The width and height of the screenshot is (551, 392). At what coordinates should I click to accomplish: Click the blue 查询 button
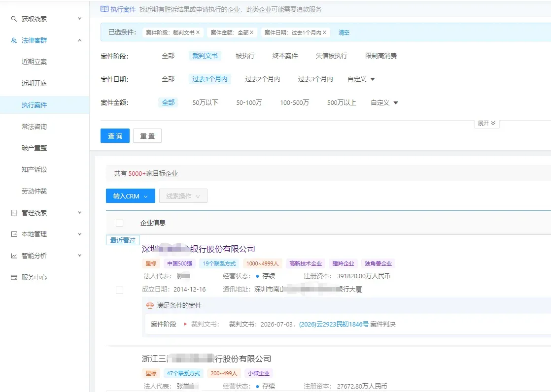(x=115, y=135)
